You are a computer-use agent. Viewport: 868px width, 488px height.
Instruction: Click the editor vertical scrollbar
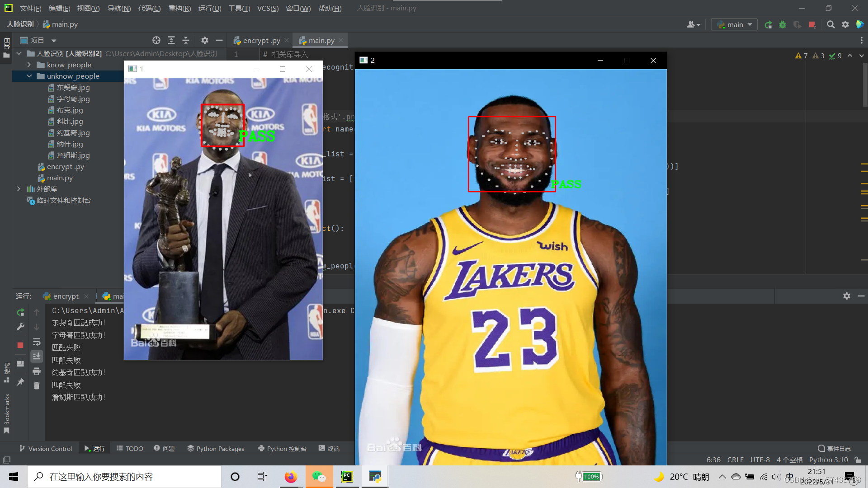(x=865, y=84)
